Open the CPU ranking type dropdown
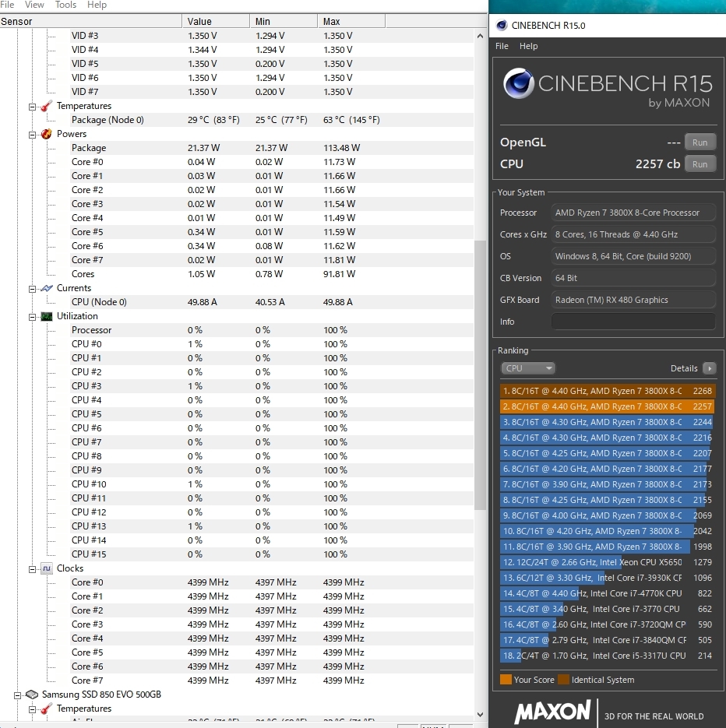This screenshot has width=726, height=728. [x=527, y=368]
